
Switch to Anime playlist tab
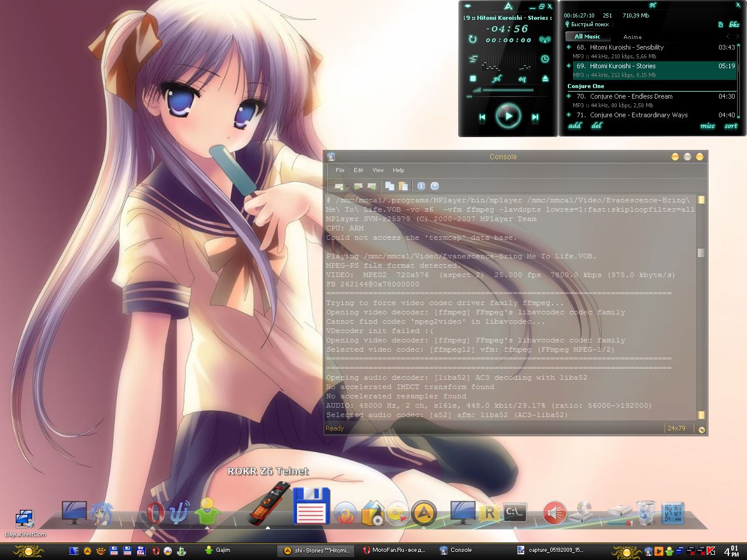633,37
